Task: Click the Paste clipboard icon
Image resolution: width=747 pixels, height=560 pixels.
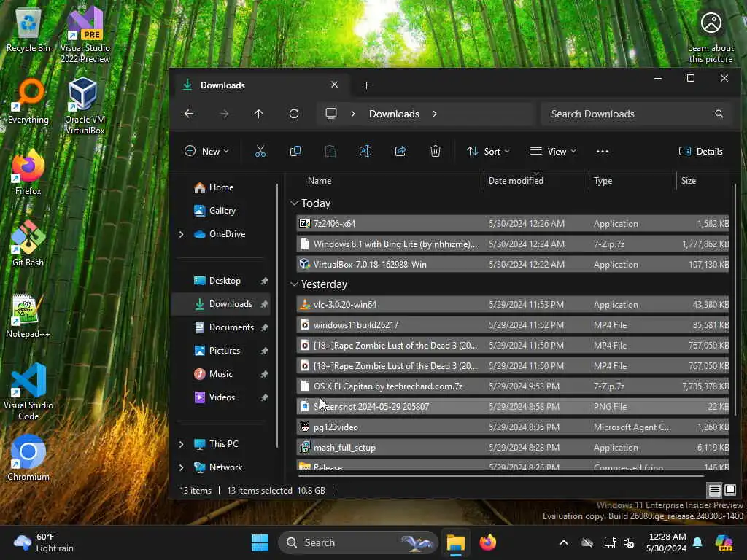Action: [330, 152]
